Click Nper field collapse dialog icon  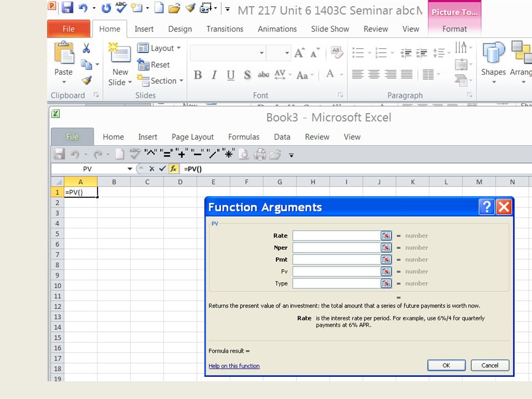(386, 248)
